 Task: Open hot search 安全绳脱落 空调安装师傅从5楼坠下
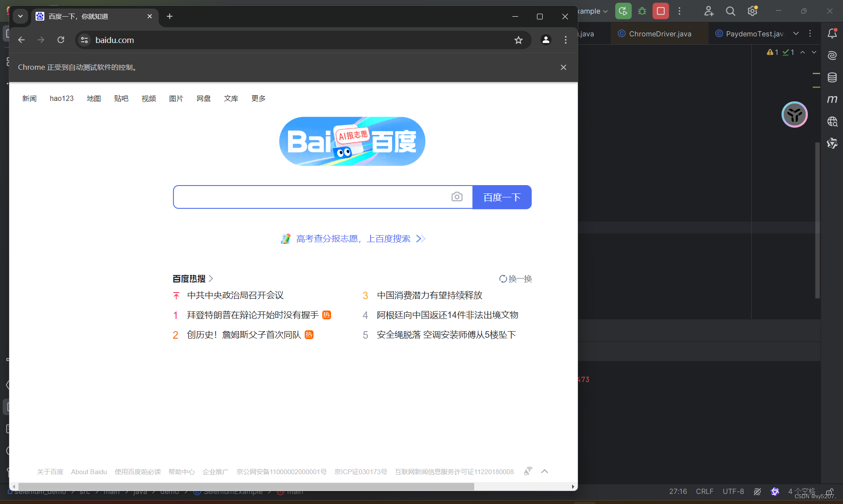click(x=446, y=335)
